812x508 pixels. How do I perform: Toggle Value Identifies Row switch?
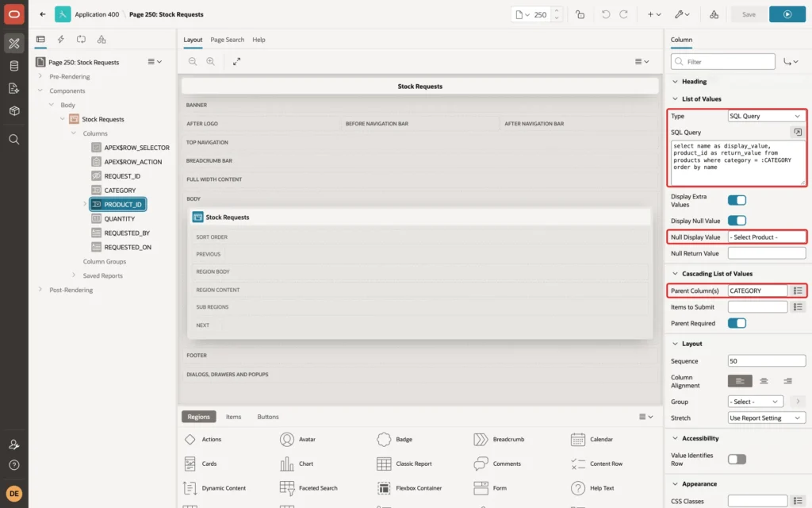click(x=737, y=460)
